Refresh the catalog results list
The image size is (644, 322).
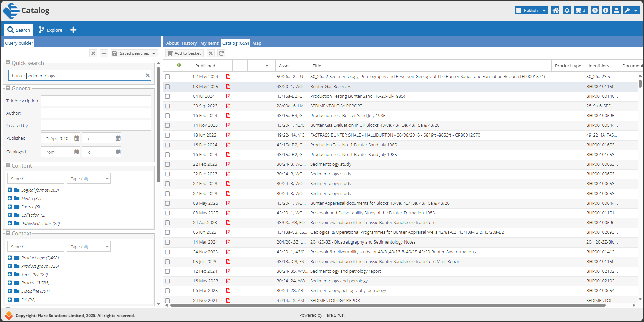(x=221, y=53)
